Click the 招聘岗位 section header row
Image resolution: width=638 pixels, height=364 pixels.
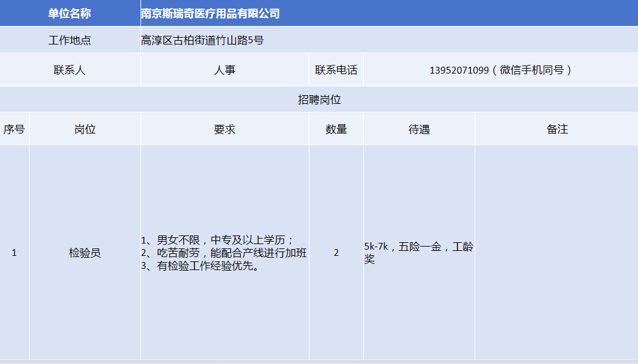[x=319, y=99]
